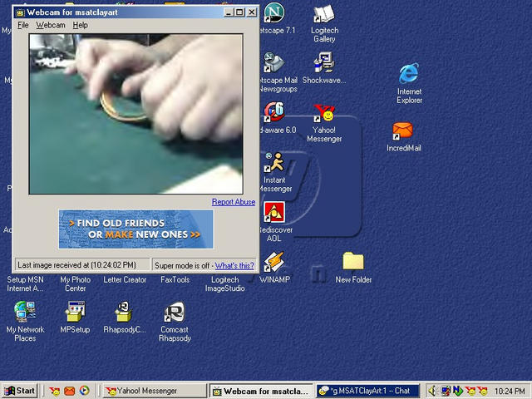This screenshot has width=532, height=399.
Task: Click the Setup MSN Internet A... label
Action: click(25, 284)
